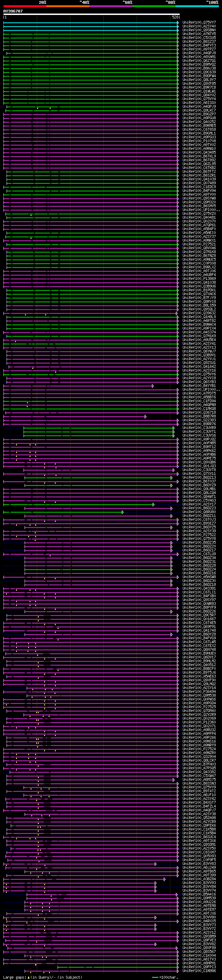The height and width of the screenshot is (980, 222).
Task: Select the UniRef100_Q9XQB6 entry
Action: [x=199, y=462]
